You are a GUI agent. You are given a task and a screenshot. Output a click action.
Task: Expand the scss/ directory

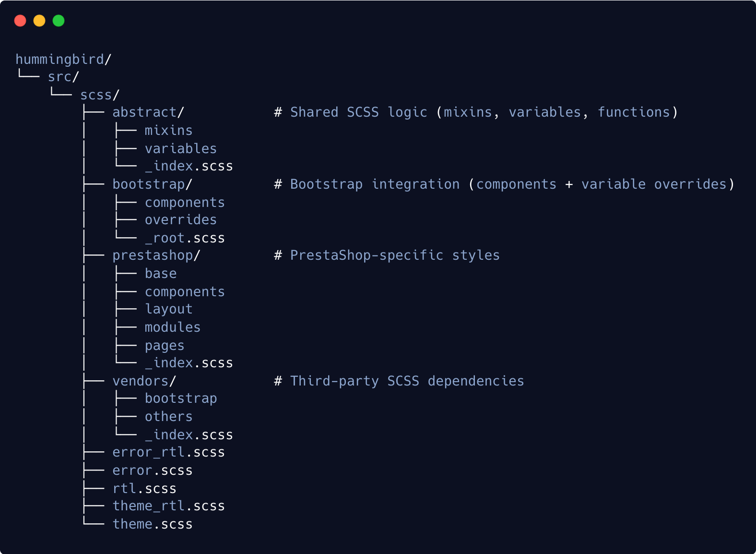pyautogui.click(x=99, y=95)
